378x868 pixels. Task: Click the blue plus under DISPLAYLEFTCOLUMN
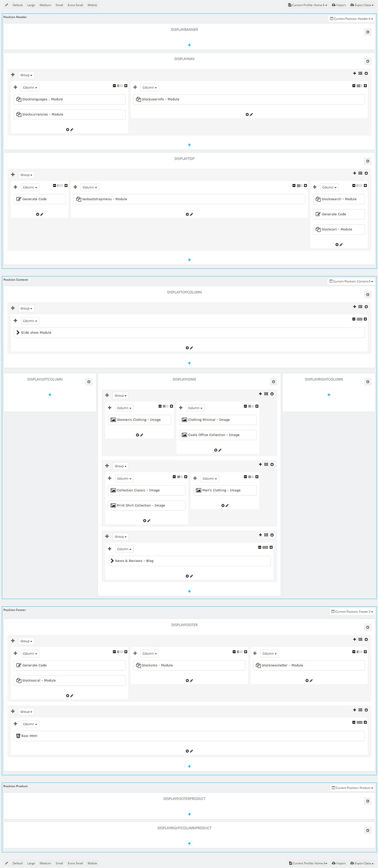tap(50, 395)
